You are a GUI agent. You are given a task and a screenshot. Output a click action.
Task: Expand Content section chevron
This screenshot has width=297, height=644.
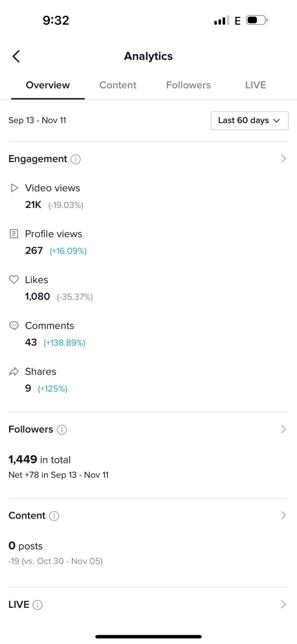(283, 515)
